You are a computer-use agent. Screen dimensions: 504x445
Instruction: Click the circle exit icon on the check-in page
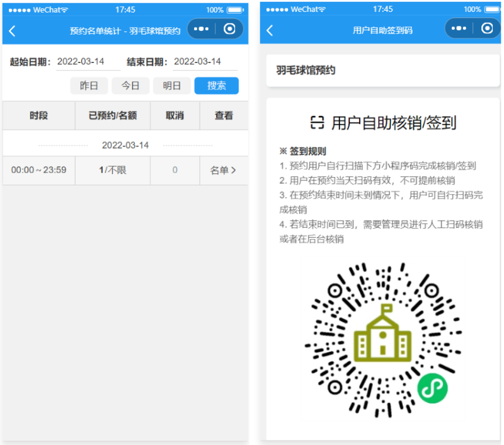click(487, 28)
